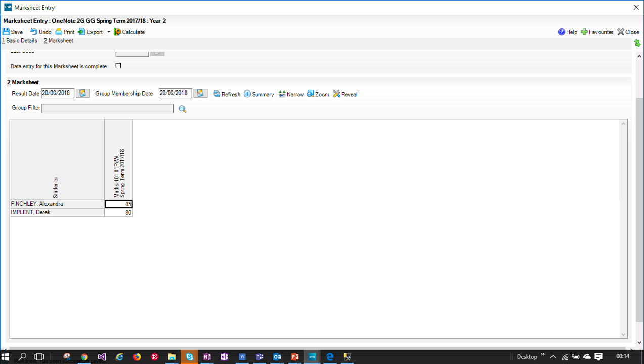The width and height of the screenshot is (644, 364).
Task: Undo the last marksheet change
Action: pyautogui.click(x=40, y=32)
